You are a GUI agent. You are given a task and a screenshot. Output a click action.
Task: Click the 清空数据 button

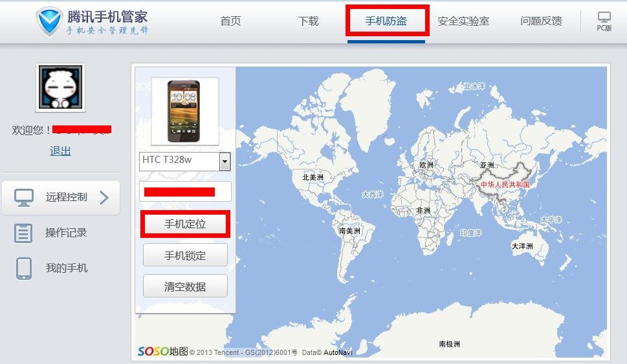[185, 286]
